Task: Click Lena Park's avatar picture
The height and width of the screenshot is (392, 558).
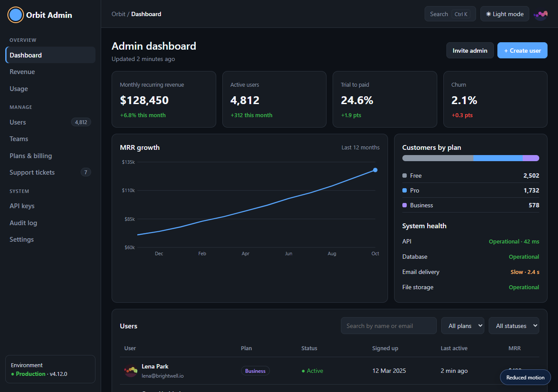Action: [131, 371]
